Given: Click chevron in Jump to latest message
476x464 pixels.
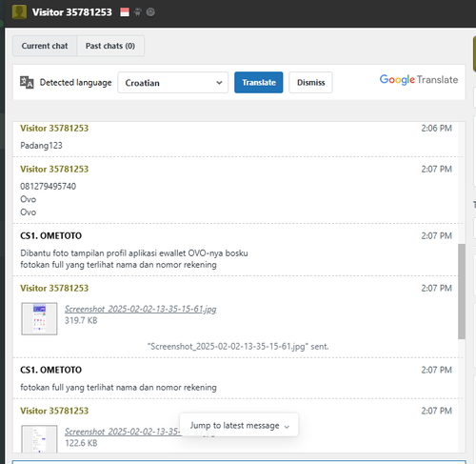Looking at the screenshot, I should point(287,427).
